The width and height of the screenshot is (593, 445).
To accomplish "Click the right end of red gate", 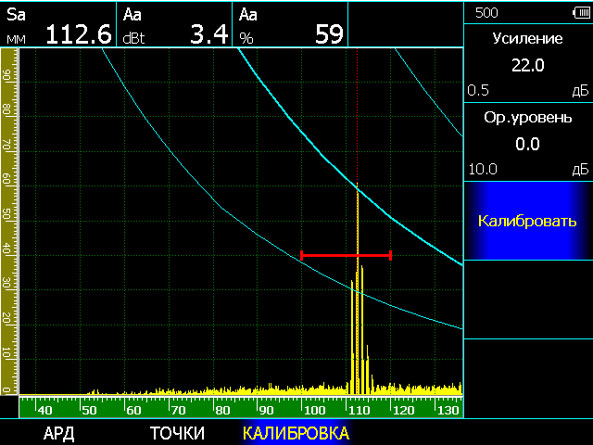I will point(391,256).
